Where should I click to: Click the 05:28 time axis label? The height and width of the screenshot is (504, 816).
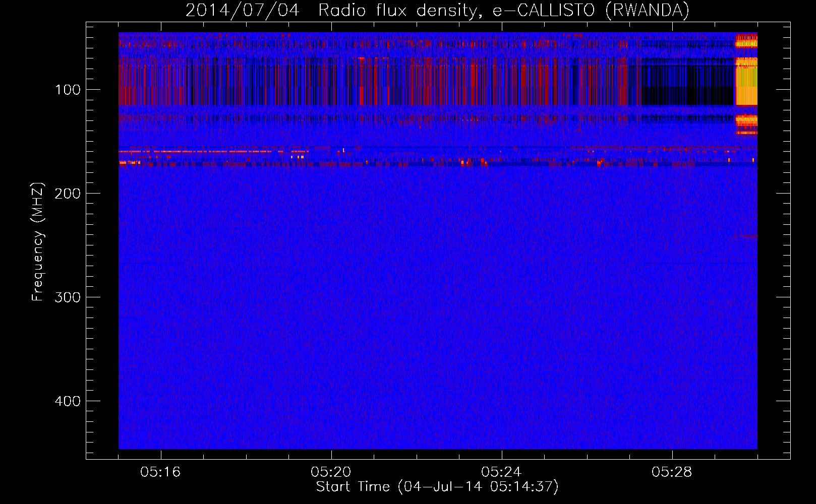pyautogui.click(x=672, y=472)
